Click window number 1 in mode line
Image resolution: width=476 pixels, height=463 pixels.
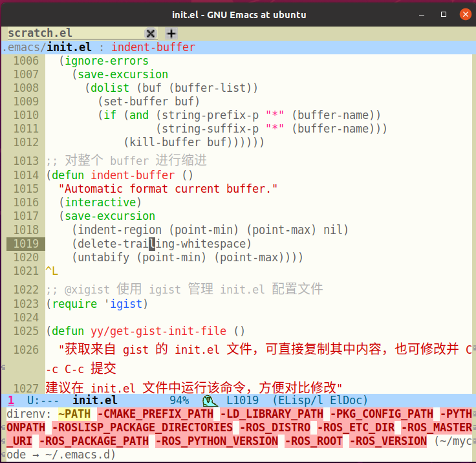pyautogui.click(x=11, y=402)
